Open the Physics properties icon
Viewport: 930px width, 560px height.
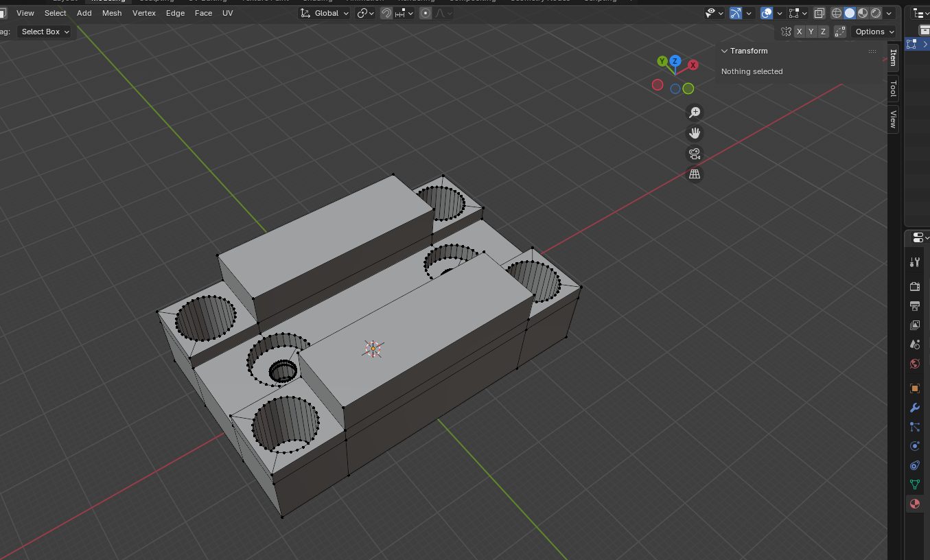[x=914, y=446]
